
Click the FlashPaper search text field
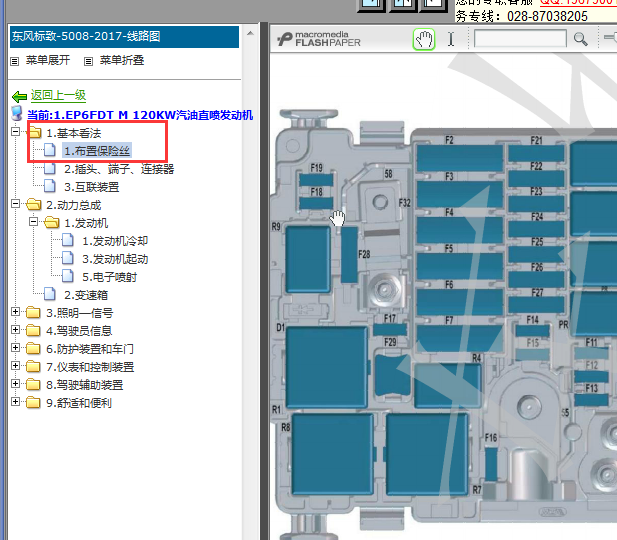tap(520, 39)
